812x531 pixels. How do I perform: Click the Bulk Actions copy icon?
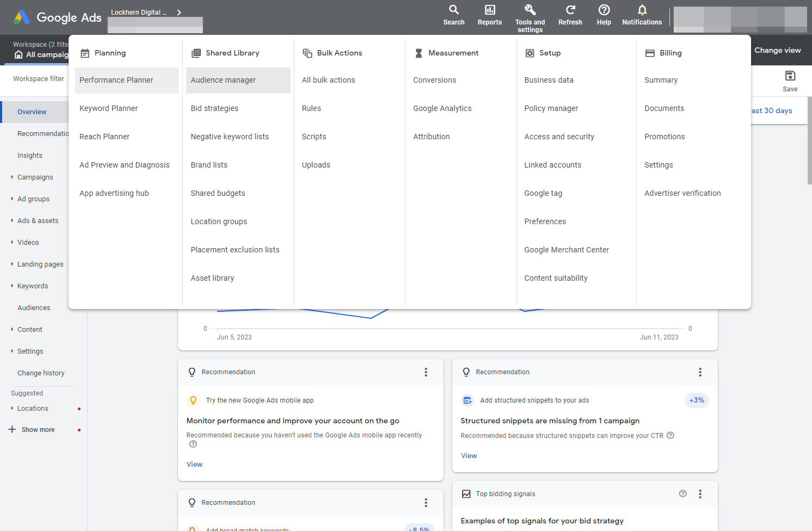click(x=307, y=53)
